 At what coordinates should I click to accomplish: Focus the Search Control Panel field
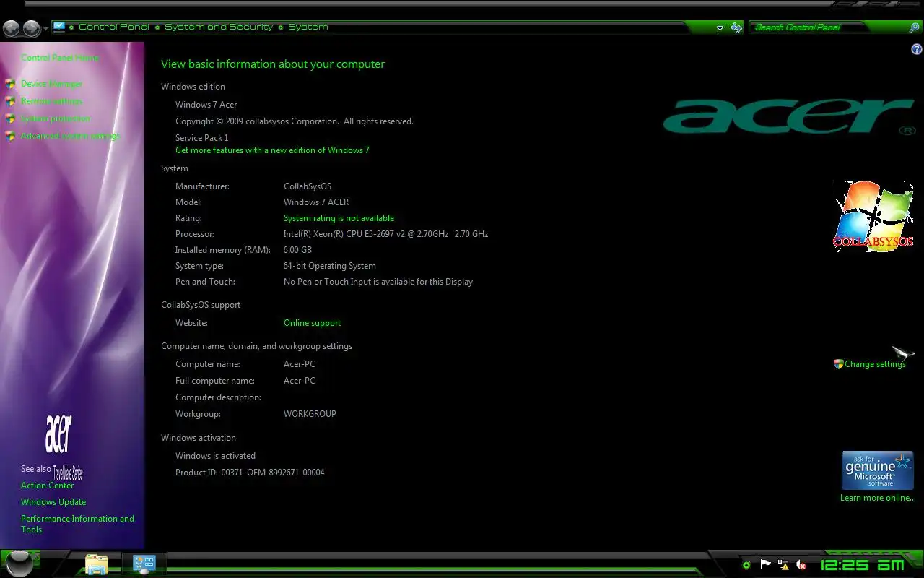829,27
